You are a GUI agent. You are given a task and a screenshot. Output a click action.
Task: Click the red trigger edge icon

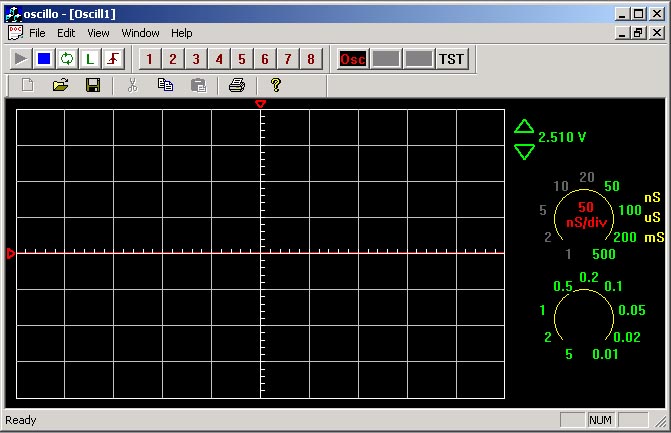113,59
